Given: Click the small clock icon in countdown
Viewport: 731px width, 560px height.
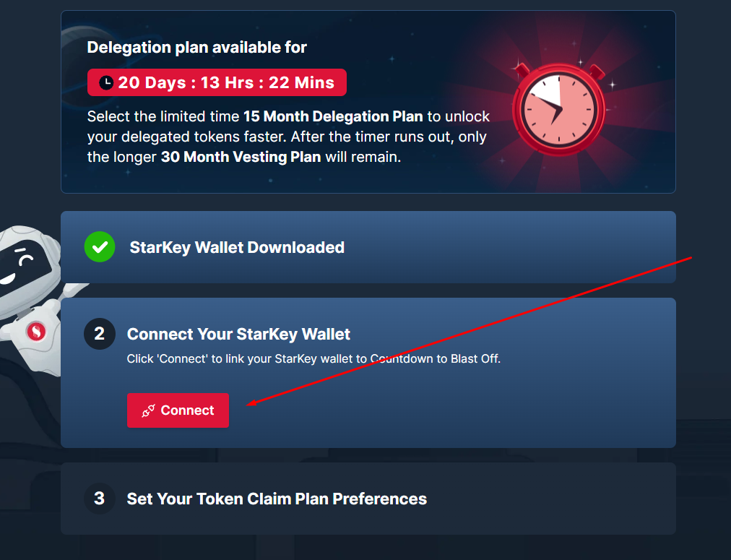Looking at the screenshot, I should click(x=106, y=82).
